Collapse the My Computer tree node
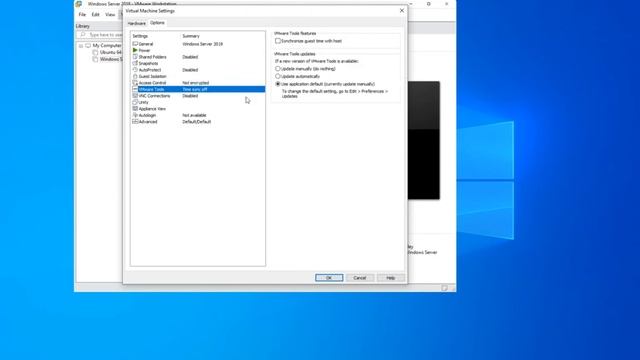This screenshot has height=360, width=640. click(x=81, y=46)
